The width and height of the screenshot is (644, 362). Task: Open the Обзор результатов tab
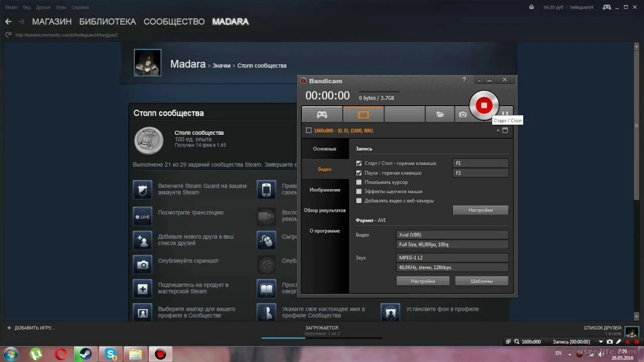coord(325,211)
